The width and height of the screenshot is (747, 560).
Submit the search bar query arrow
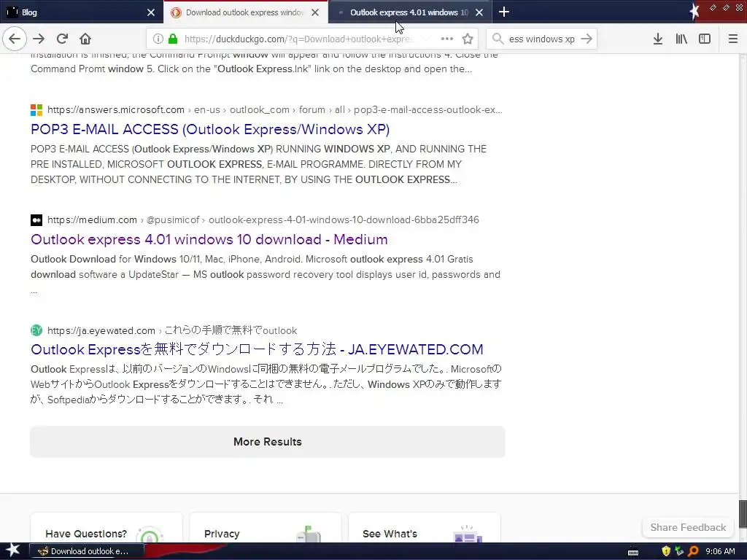pos(587,39)
